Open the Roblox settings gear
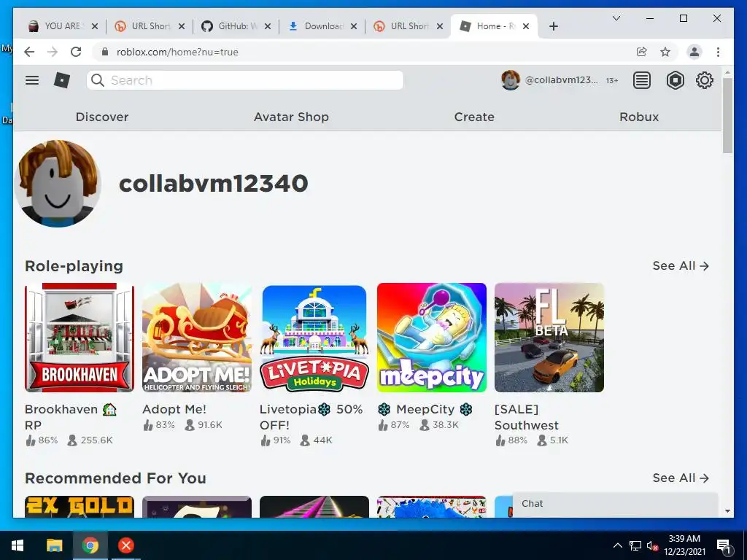 (x=704, y=80)
